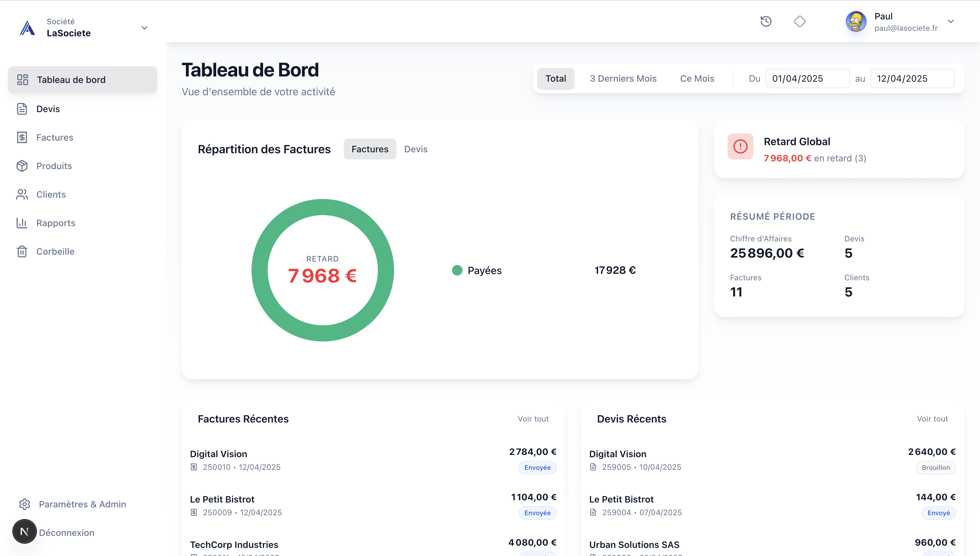
Task: Open the history clock icon in header
Action: [766, 21]
